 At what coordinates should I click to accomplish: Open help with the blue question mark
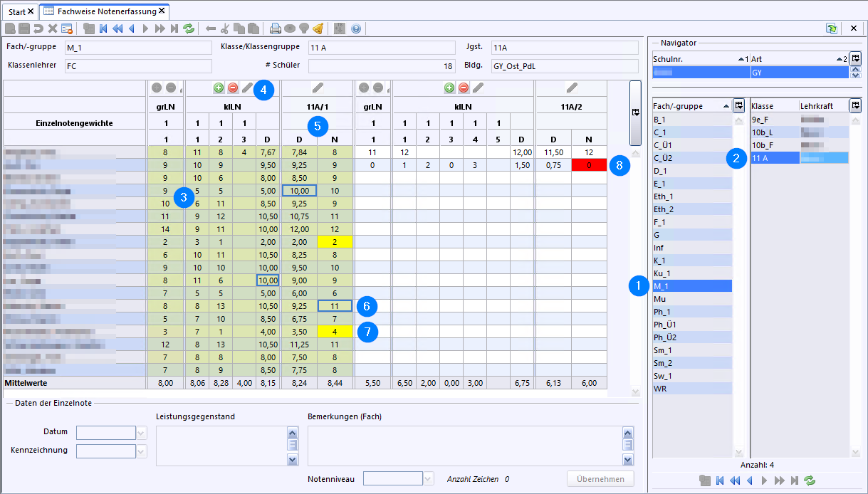[356, 28]
